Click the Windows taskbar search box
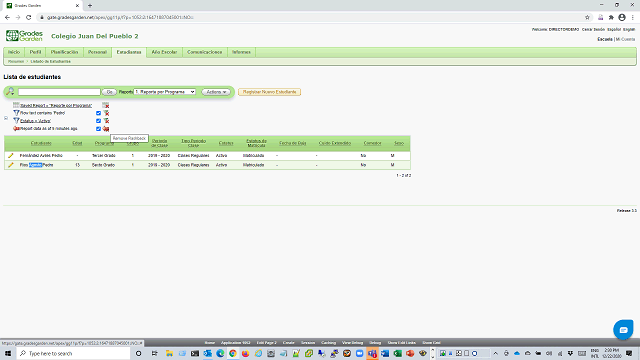Image resolution: width=640 pixels, height=360 pixels. tap(73, 353)
